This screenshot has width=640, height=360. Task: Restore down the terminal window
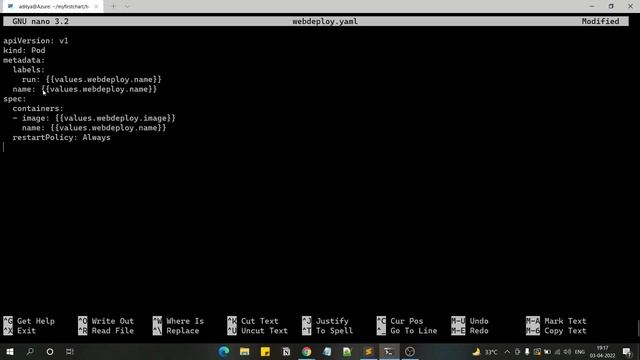pos(611,6)
